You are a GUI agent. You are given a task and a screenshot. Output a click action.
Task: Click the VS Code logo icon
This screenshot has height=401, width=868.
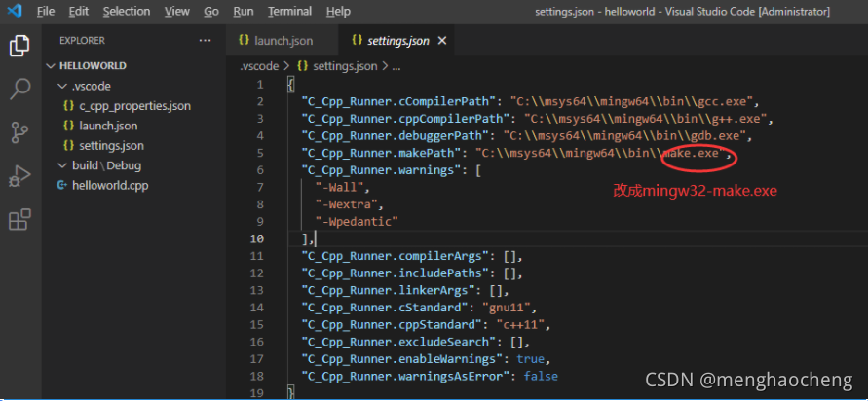[x=15, y=11]
